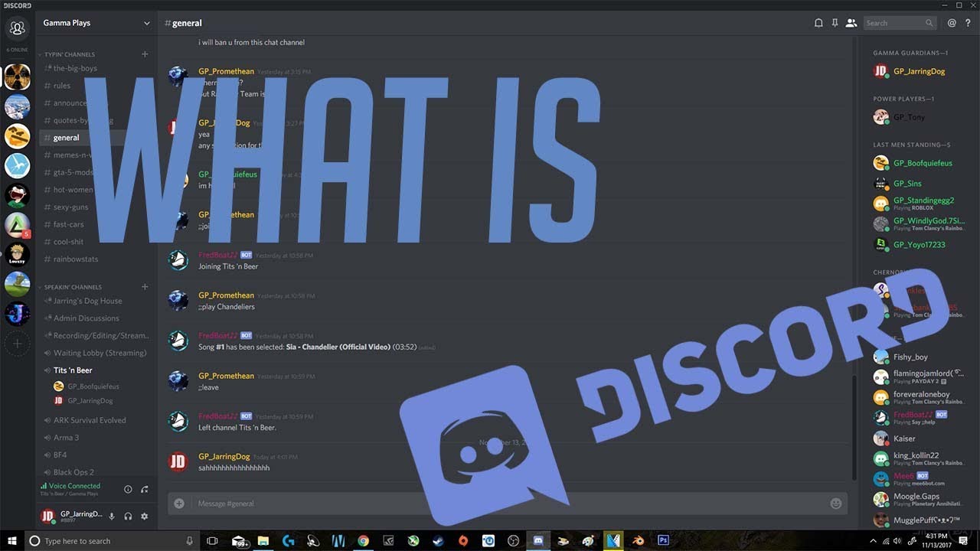Open the #sexy-guns channel
Screen dimensions: 980x551
[70, 207]
